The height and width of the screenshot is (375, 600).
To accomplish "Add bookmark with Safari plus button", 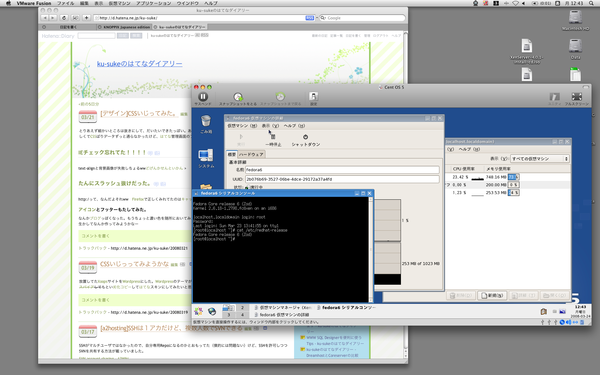I will coord(86,18).
